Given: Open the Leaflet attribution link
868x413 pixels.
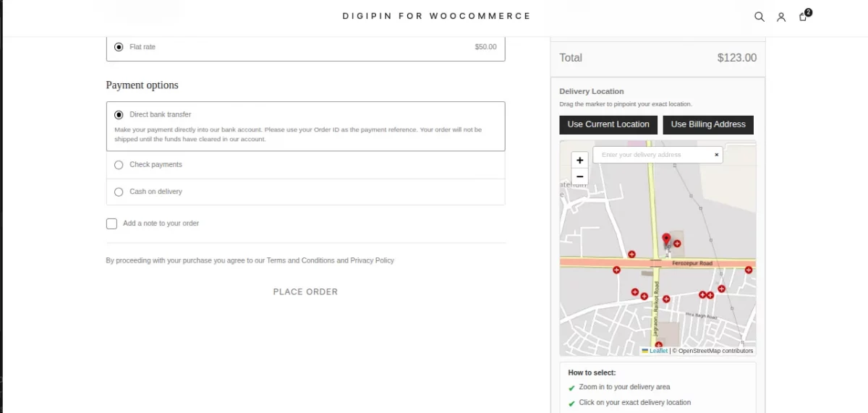Looking at the screenshot, I should click(x=658, y=351).
